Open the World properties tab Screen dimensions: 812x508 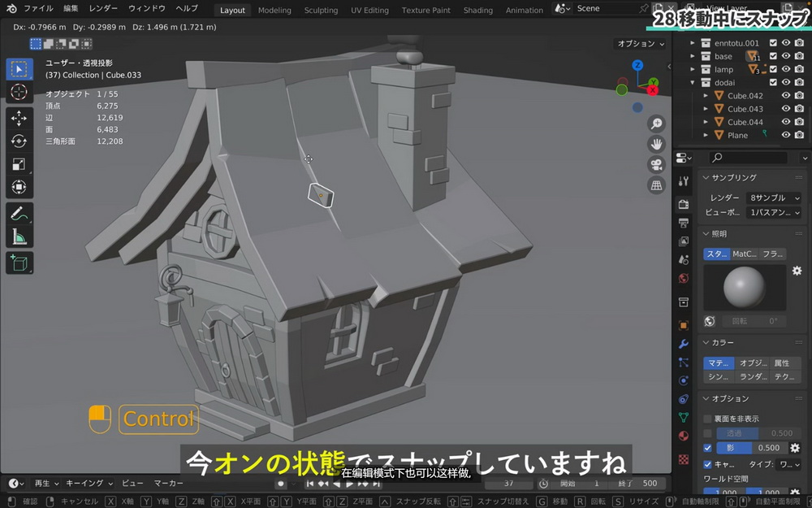(684, 278)
